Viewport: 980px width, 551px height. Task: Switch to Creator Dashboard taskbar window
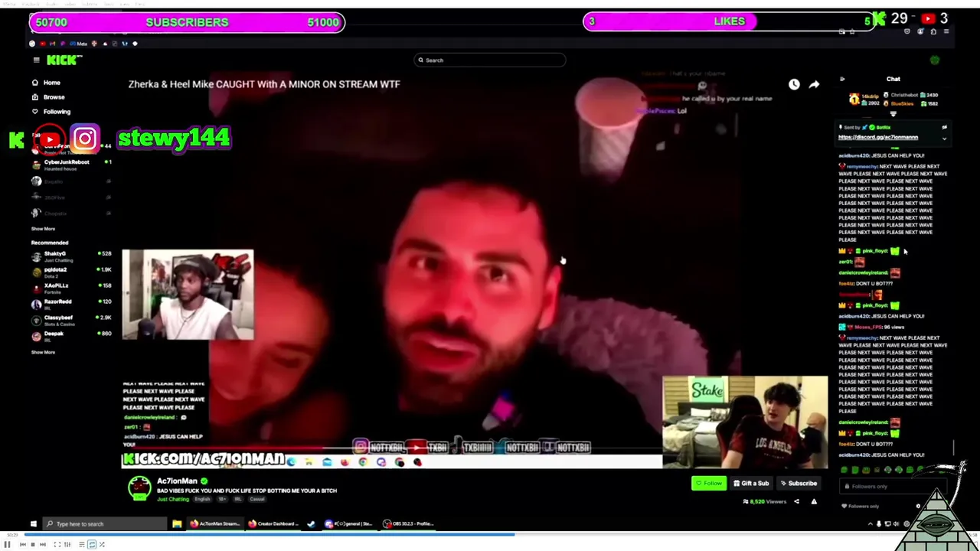pos(274,524)
